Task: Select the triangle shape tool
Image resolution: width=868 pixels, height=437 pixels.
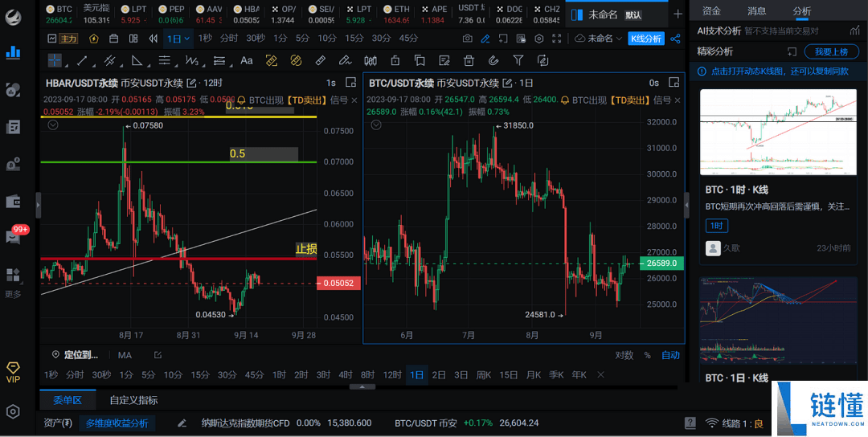Action: [x=137, y=60]
